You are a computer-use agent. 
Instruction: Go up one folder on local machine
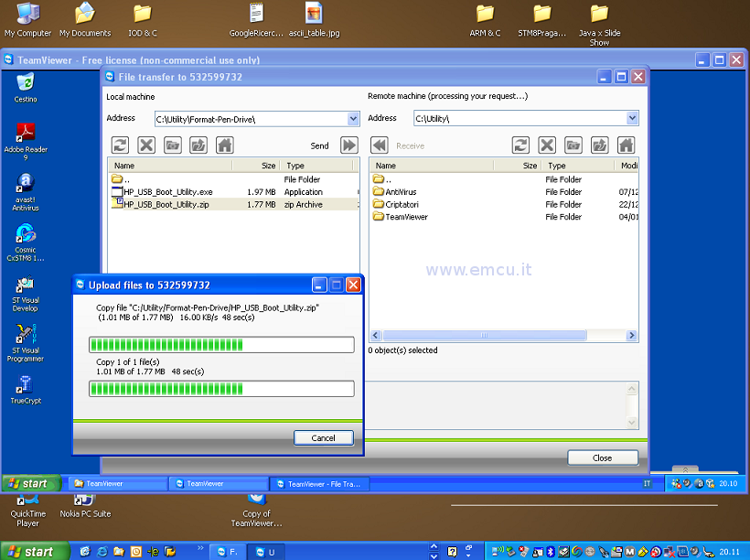[198, 145]
